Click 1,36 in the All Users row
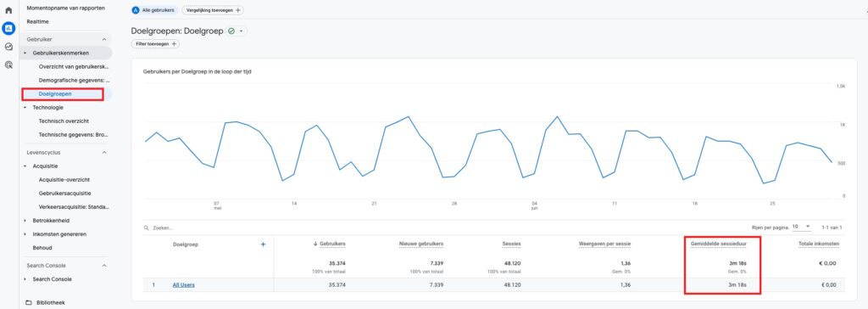Image resolution: width=868 pixels, height=309 pixels. click(x=626, y=285)
